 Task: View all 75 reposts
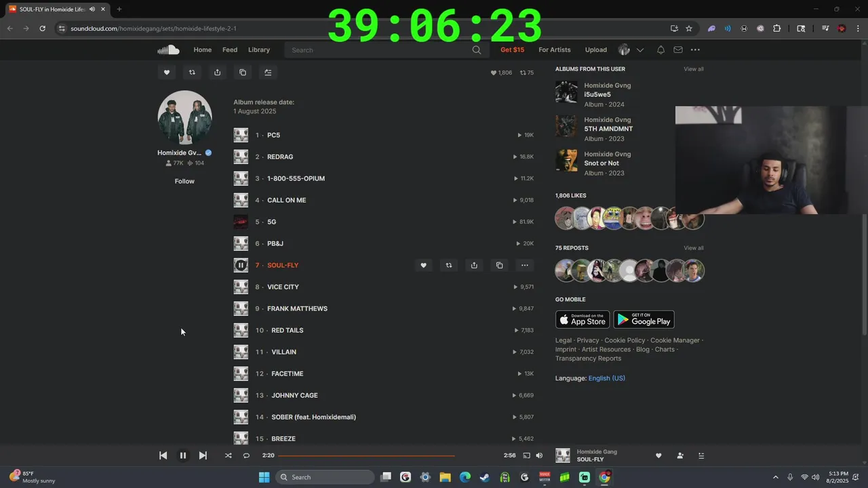pos(694,248)
